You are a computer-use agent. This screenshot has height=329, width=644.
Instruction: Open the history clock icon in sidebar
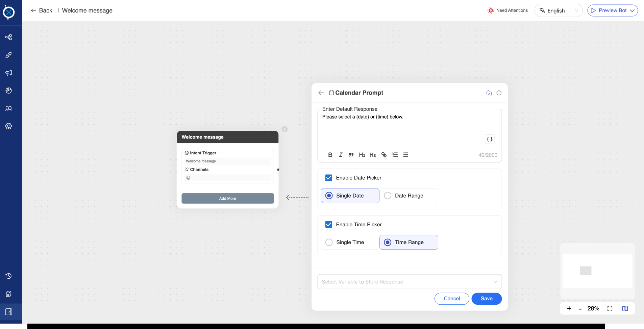[x=9, y=276]
